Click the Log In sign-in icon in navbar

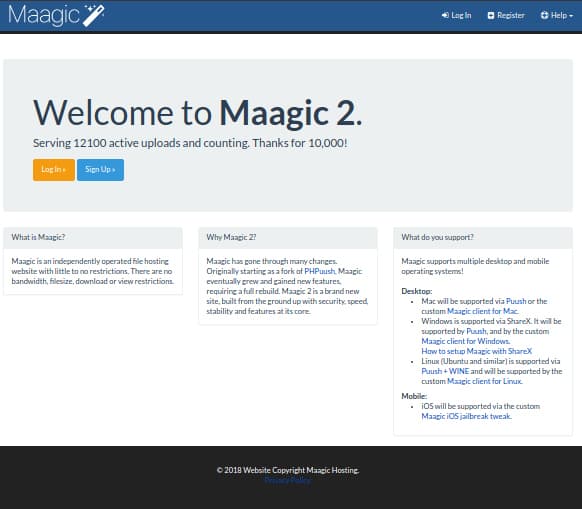pos(445,15)
